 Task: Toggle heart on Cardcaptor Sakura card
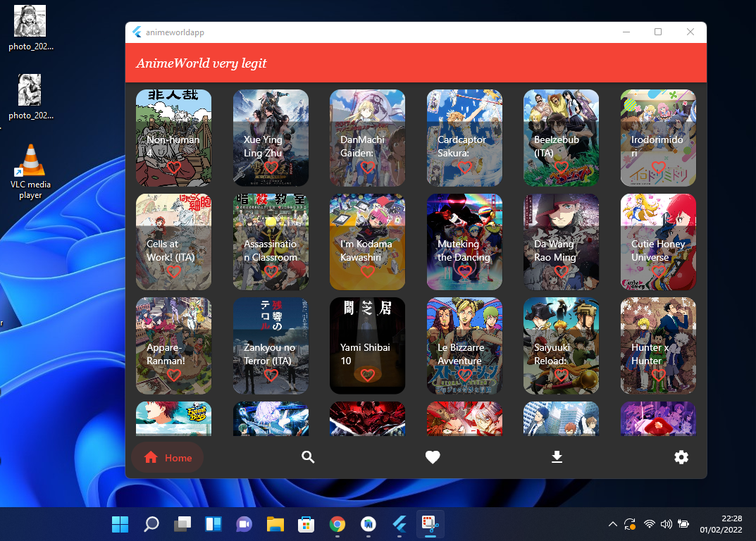464,168
